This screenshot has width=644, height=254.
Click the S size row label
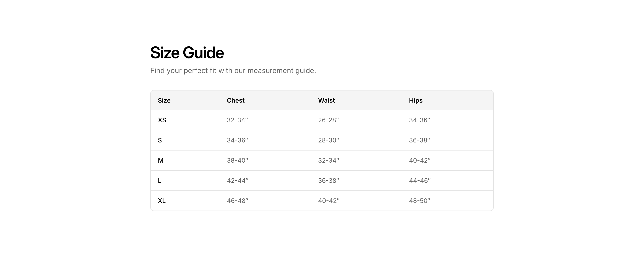[160, 140]
